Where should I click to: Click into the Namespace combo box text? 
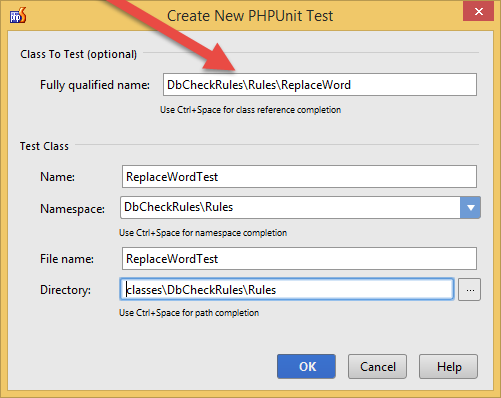coord(290,207)
